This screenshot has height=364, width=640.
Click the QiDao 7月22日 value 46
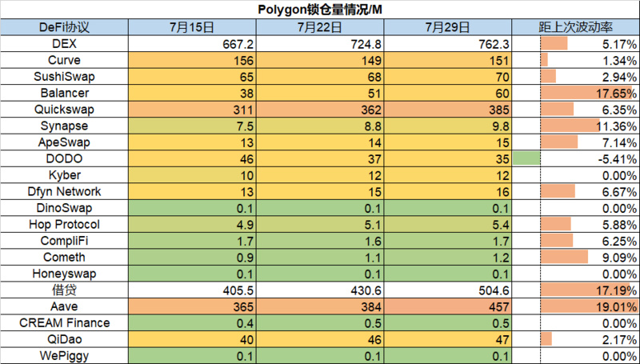(320, 339)
